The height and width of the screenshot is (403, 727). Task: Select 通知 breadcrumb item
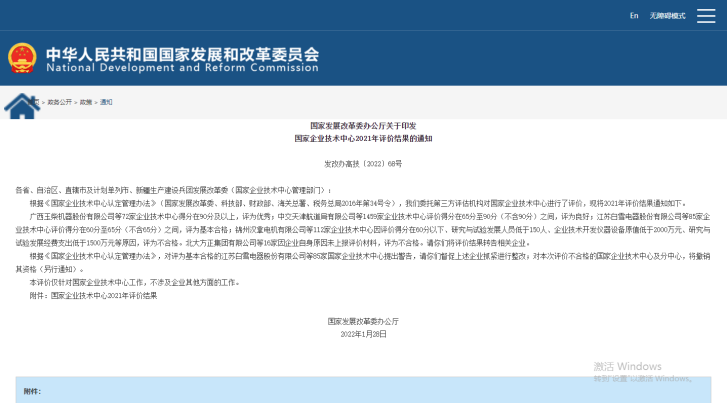tap(106, 102)
